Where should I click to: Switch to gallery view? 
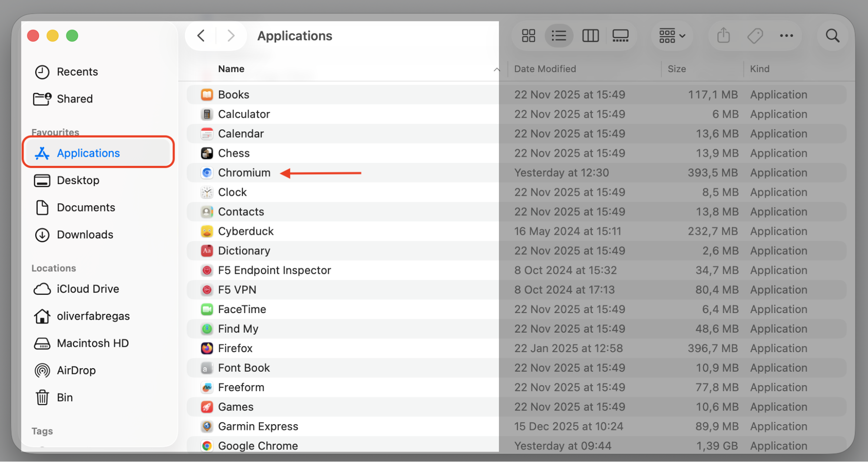click(x=620, y=36)
